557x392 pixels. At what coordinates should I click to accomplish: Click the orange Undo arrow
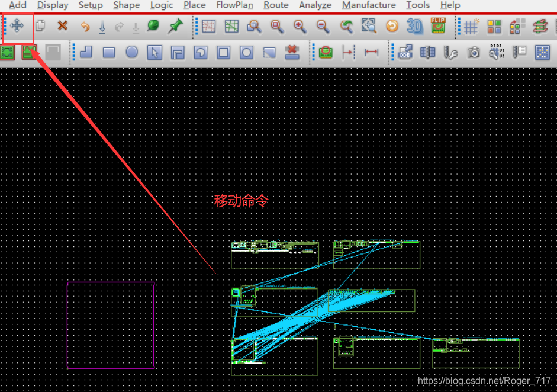(x=85, y=27)
